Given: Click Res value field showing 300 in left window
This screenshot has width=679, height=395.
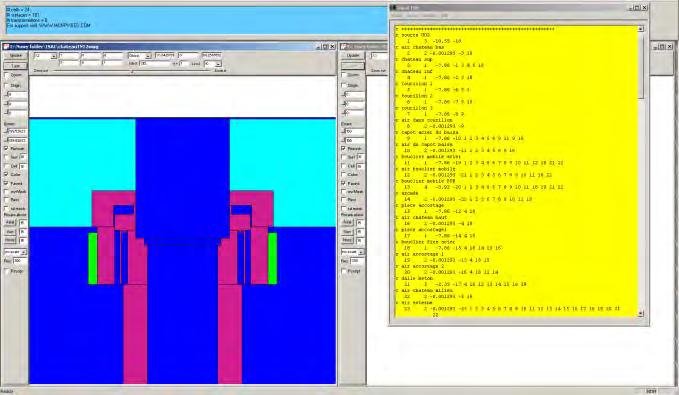Looking at the screenshot, I should (20, 261).
